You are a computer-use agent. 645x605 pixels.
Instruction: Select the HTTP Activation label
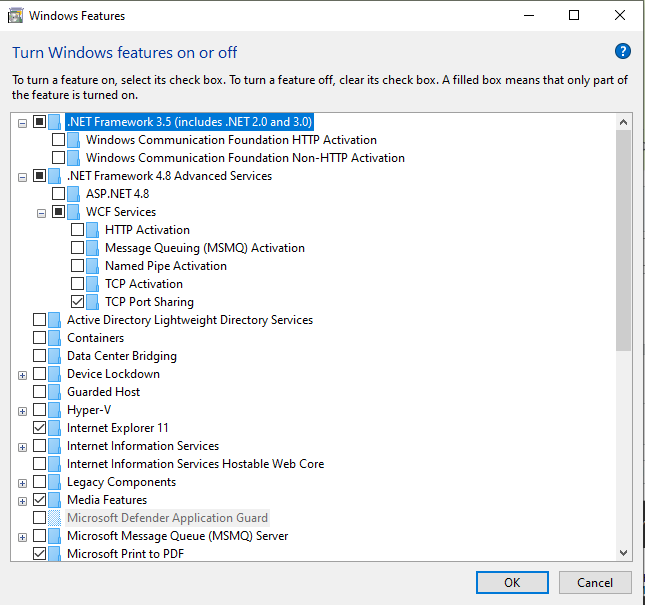pos(147,230)
